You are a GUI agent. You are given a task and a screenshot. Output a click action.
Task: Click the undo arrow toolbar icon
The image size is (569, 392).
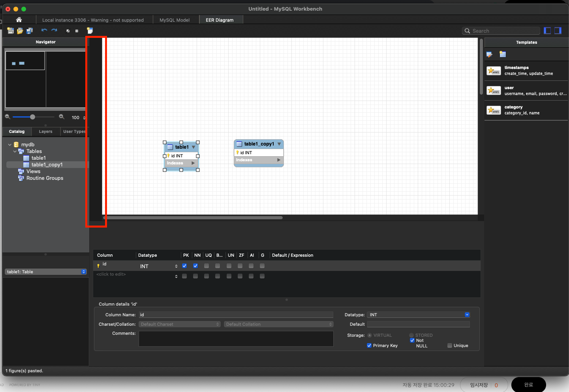tap(44, 30)
